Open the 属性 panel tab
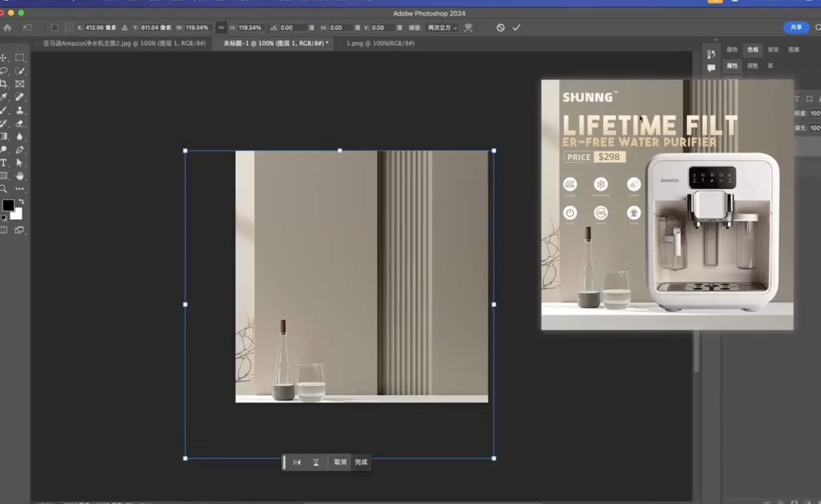The height and width of the screenshot is (504, 821). point(732,66)
